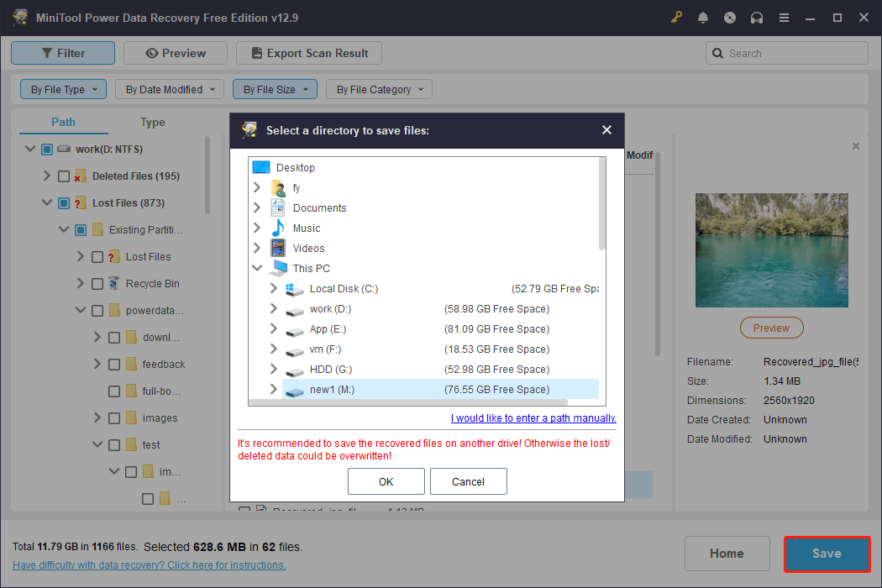Click the lake preview thumbnail
Screen dimensions: 882x588
771,249
